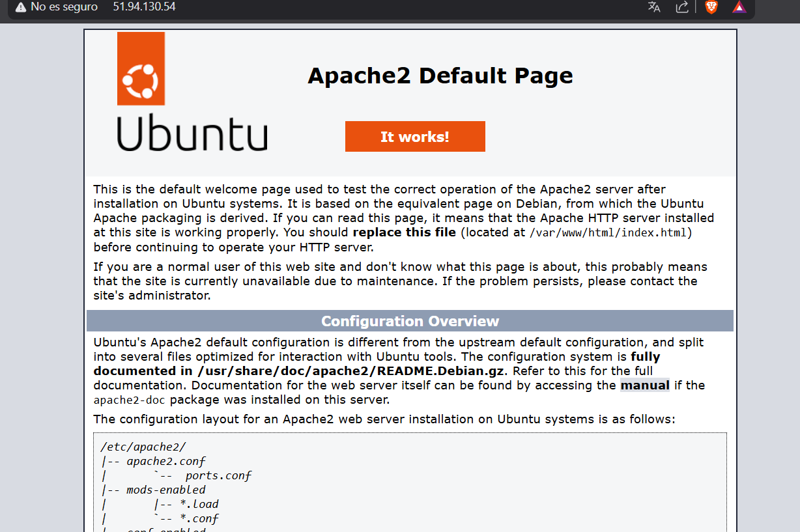Click the orange It works! badge
The width and height of the screenshot is (800, 532).
[415, 136]
